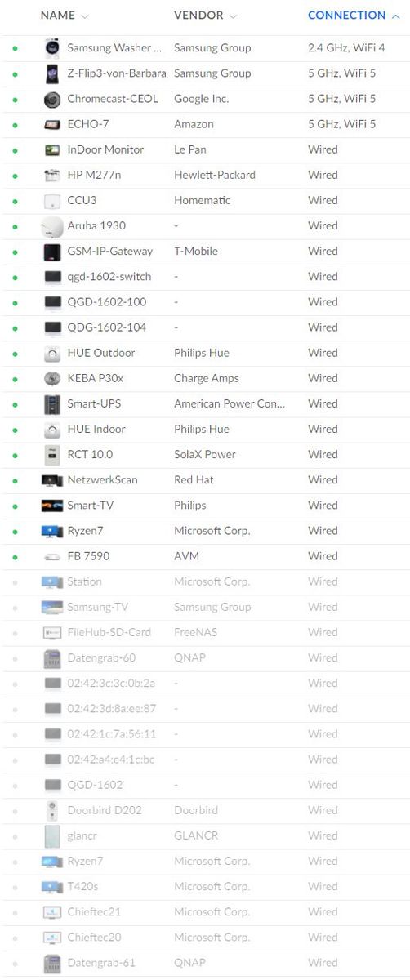410x980 pixels.
Task: Click the Aruba 1930 access point icon
Action: (x=52, y=226)
